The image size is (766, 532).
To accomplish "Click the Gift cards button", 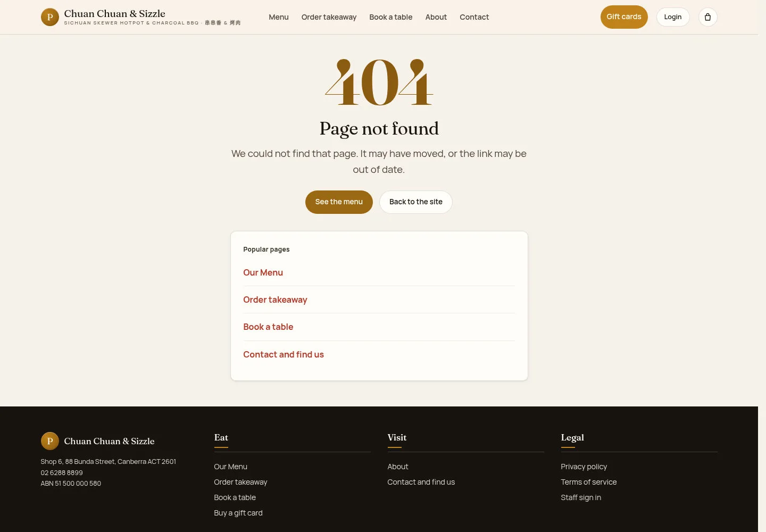I will [x=624, y=17].
